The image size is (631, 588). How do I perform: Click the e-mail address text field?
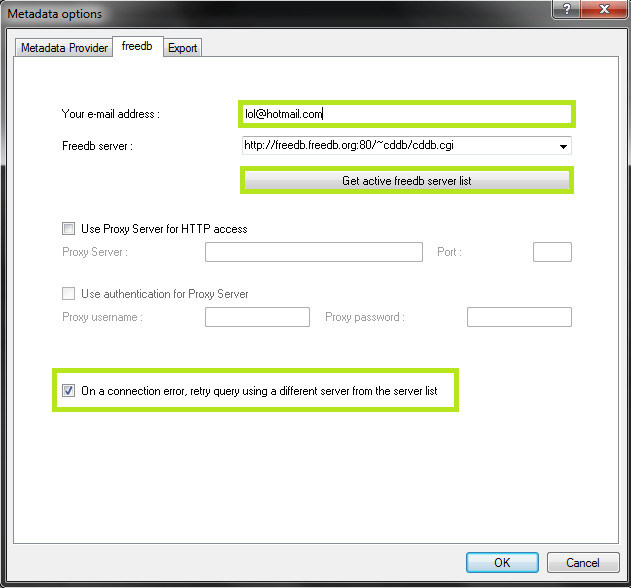pos(405,114)
